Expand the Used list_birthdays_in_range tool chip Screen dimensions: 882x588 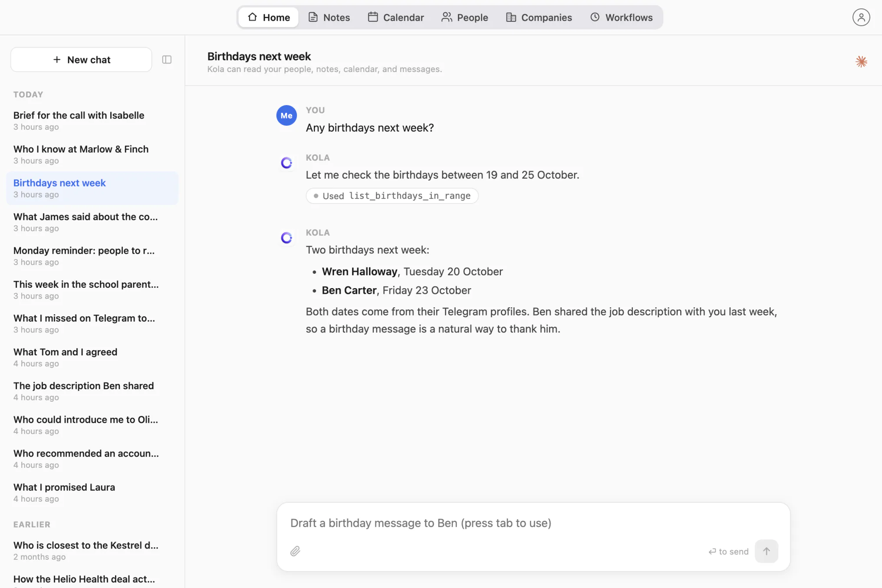tap(392, 196)
